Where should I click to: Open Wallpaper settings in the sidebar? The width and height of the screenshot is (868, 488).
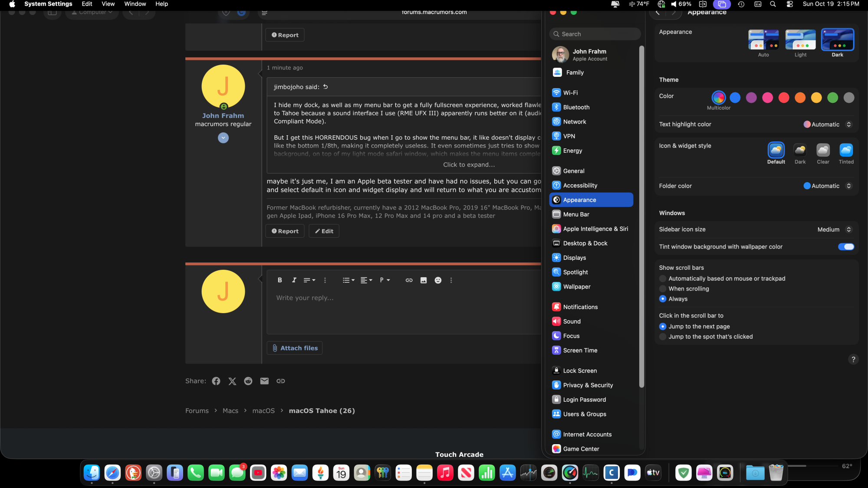tap(576, 287)
